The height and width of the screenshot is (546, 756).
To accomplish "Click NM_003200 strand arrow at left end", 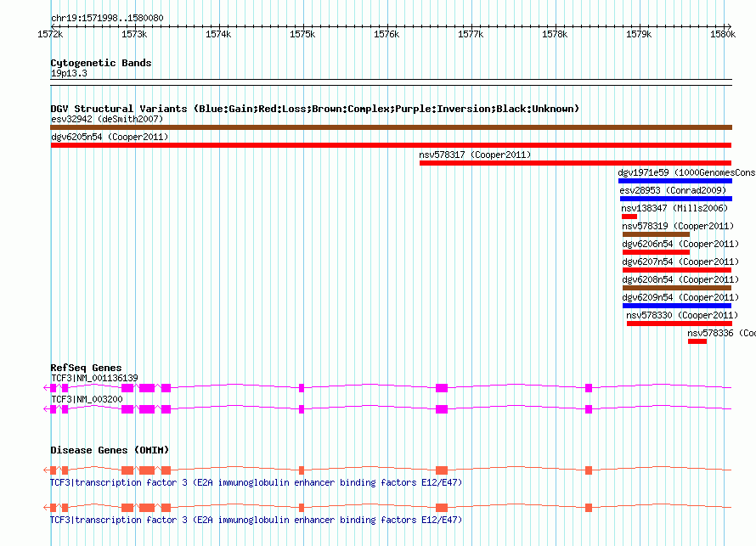I will pyautogui.click(x=46, y=409).
